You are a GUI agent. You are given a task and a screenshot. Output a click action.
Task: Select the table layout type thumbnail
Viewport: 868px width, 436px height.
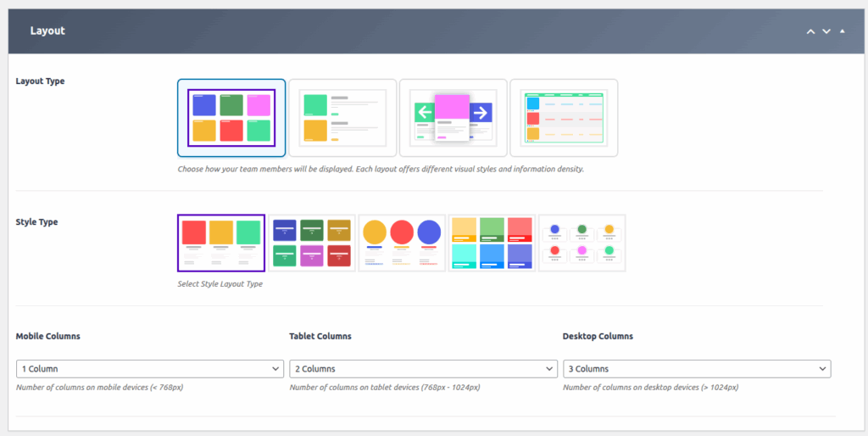[x=564, y=118]
